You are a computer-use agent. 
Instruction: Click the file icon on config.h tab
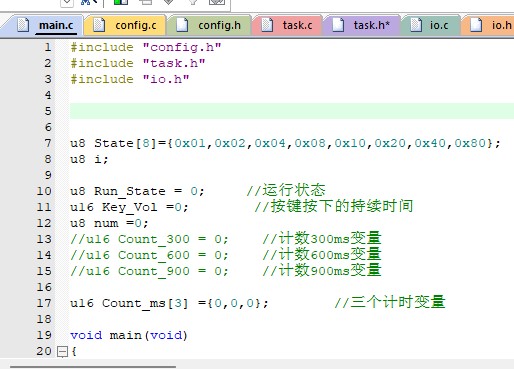[182, 25]
